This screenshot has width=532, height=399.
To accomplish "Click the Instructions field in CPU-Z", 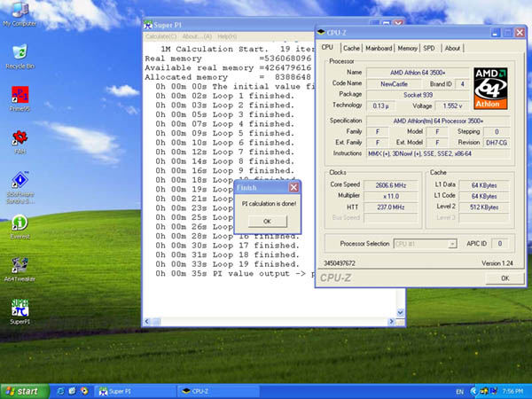I will point(438,153).
